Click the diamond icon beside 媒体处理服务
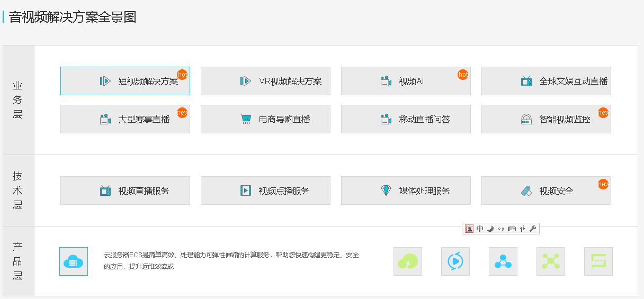The width and height of the screenshot is (644, 299). tap(386, 191)
